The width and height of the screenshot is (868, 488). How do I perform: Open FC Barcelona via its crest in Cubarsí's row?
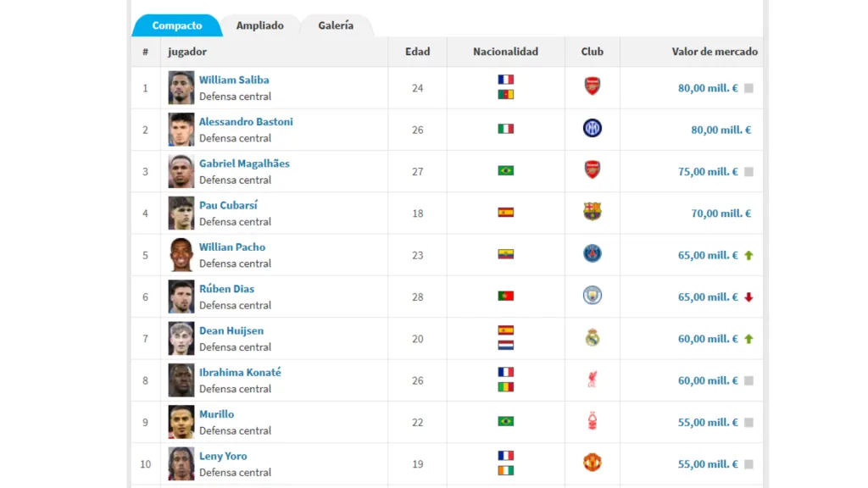pyautogui.click(x=591, y=213)
